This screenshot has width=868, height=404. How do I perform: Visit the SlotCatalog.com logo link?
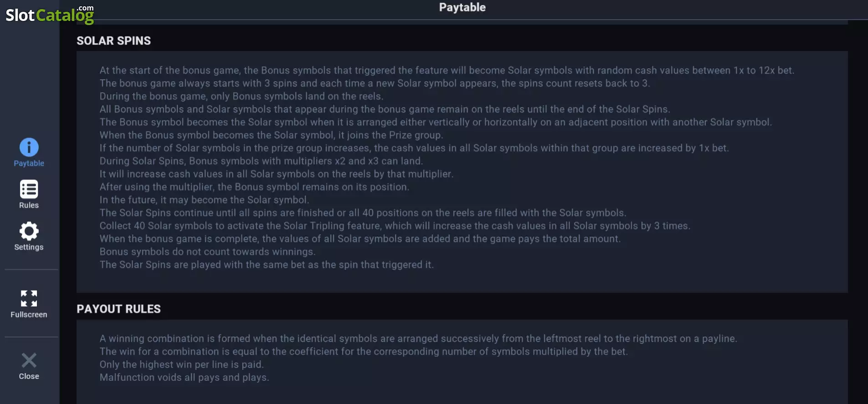50,15
